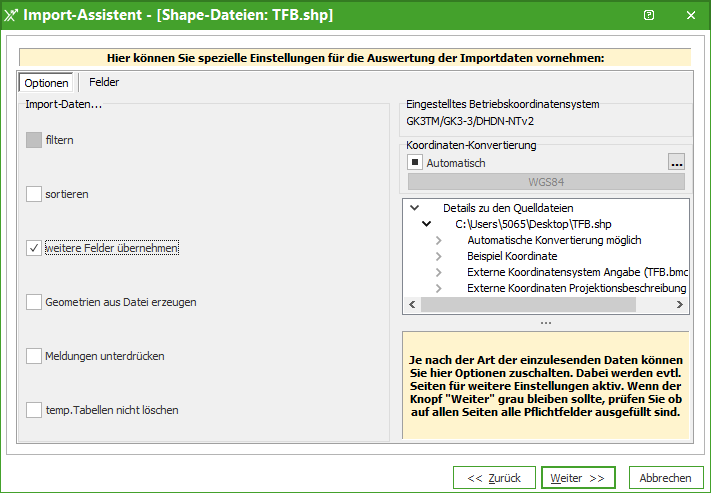The width and height of the screenshot is (711, 493).
Task: Switch to the 'Felder' tab
Action: coord(104,82)
